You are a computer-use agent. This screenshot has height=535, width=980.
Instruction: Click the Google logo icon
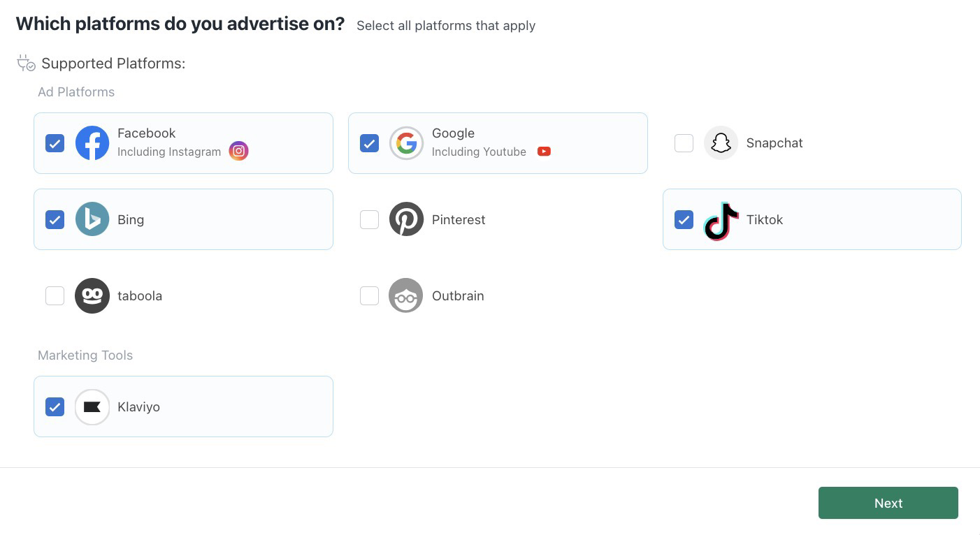coord(406,143)
